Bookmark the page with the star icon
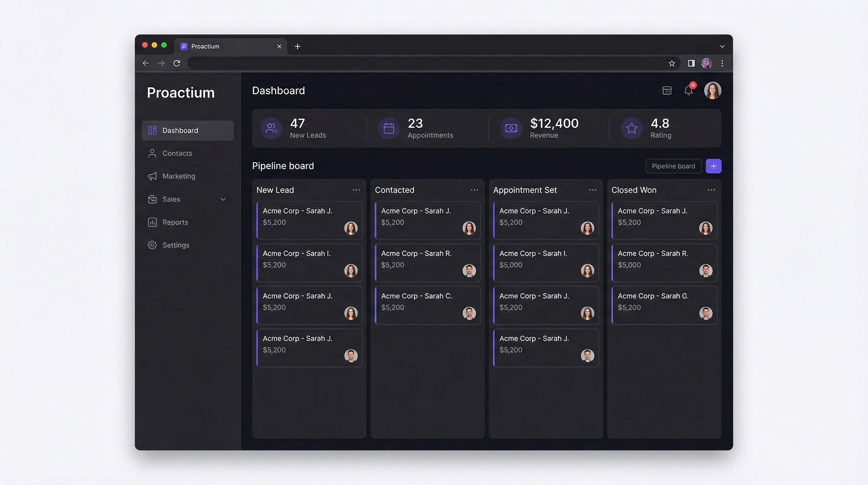 pos(672,63)
